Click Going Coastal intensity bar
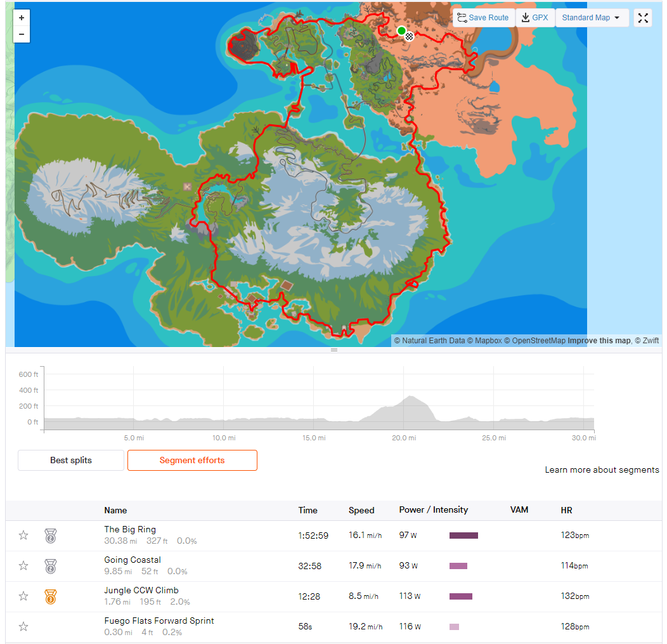 coord(458,566)
